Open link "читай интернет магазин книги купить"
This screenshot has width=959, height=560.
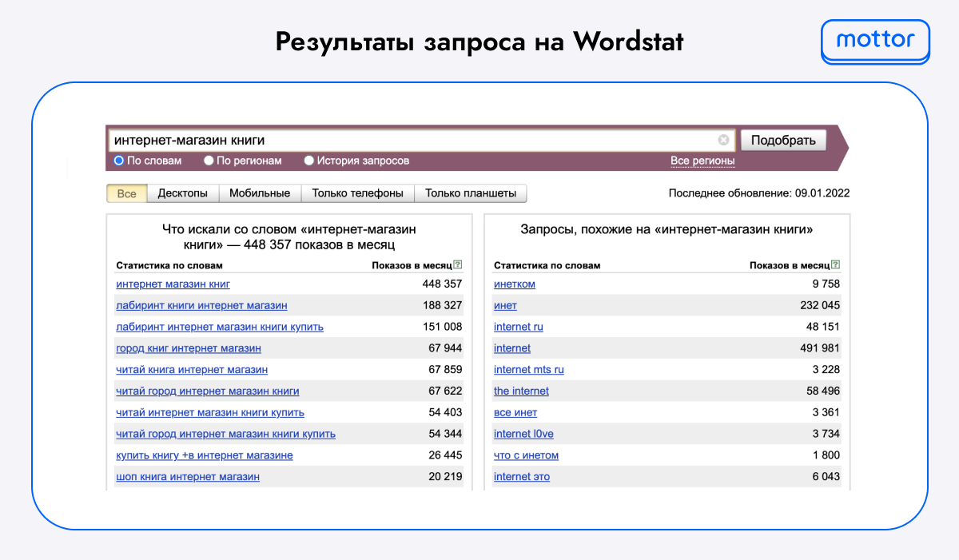[210, 412]
